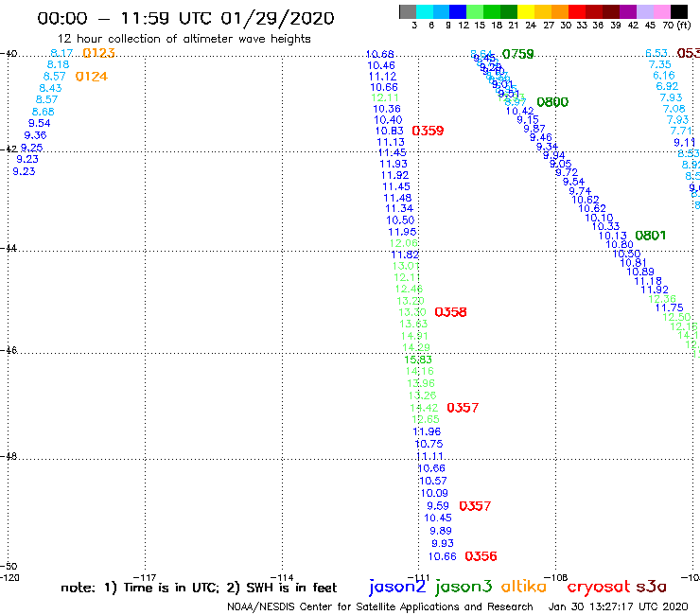
Task: Click the note 'Time is in UTC; SWH is in feet'
Action: coord(199,588)
